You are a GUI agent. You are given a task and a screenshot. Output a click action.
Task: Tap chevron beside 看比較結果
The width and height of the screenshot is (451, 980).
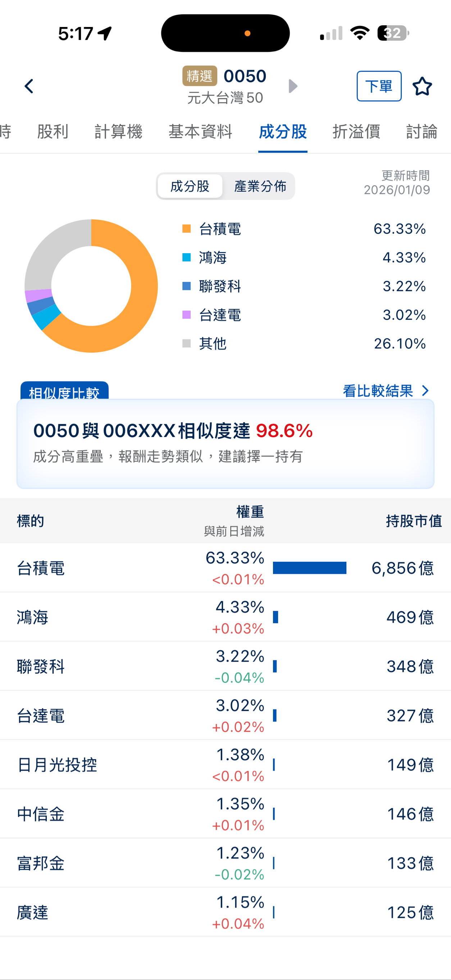pyautogui.click(x=425, y=391)
